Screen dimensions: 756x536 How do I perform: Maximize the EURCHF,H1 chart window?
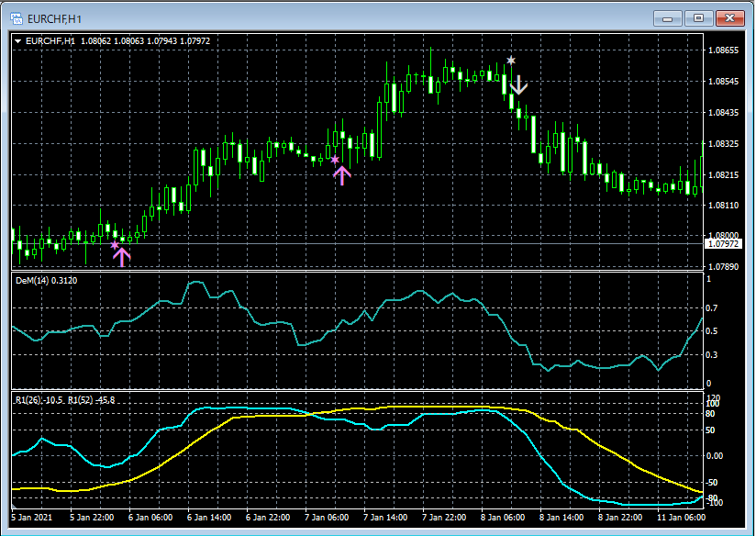click(x=698, y=17)
